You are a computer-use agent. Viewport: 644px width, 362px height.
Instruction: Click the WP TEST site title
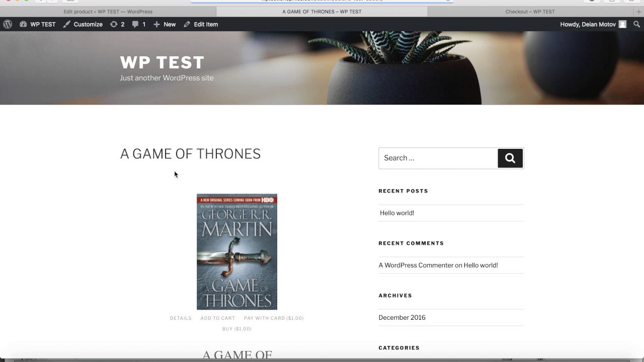(x=162, y=62)
